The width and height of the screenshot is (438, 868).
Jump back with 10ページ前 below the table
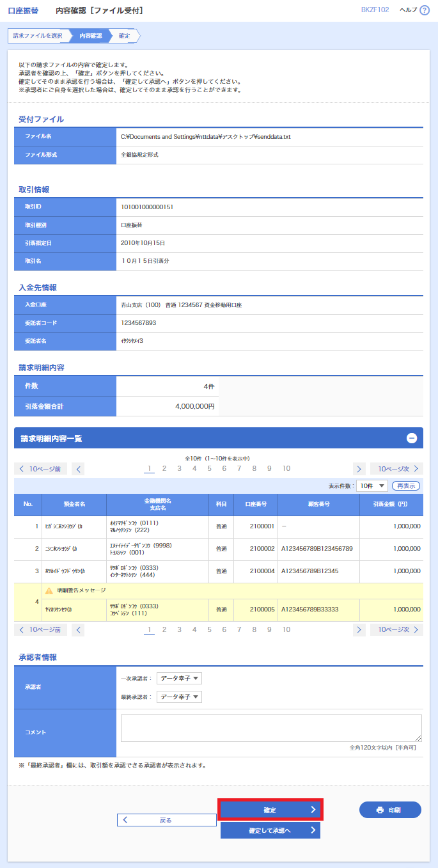tap(41, 630)
